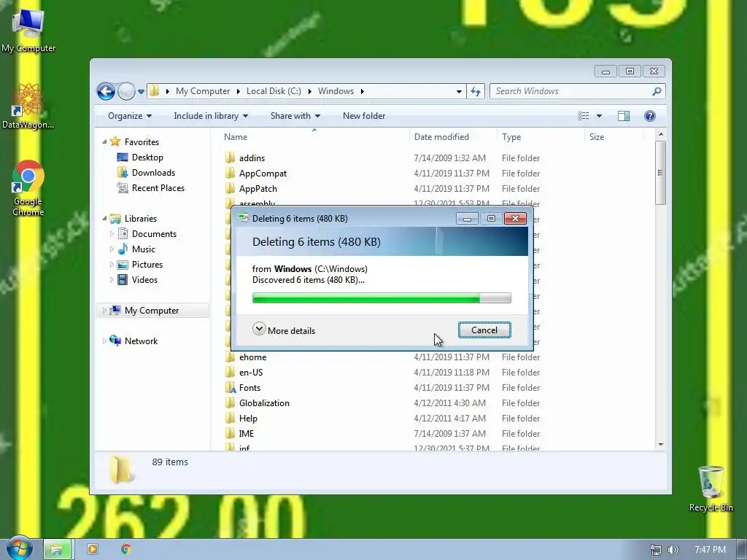The width and height of the screenshot is (747, 560).
Task: Expand the Videos library
Action: [112, 279]
